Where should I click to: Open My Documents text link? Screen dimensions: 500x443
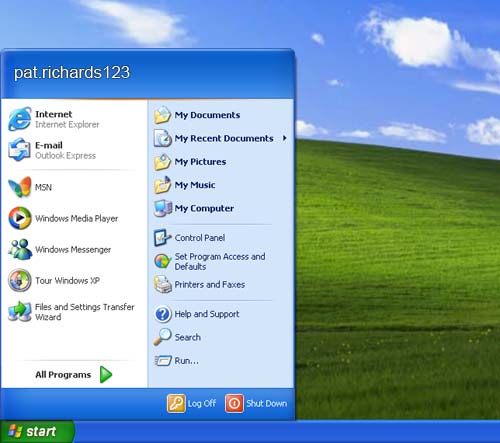(x=207, y=115)
